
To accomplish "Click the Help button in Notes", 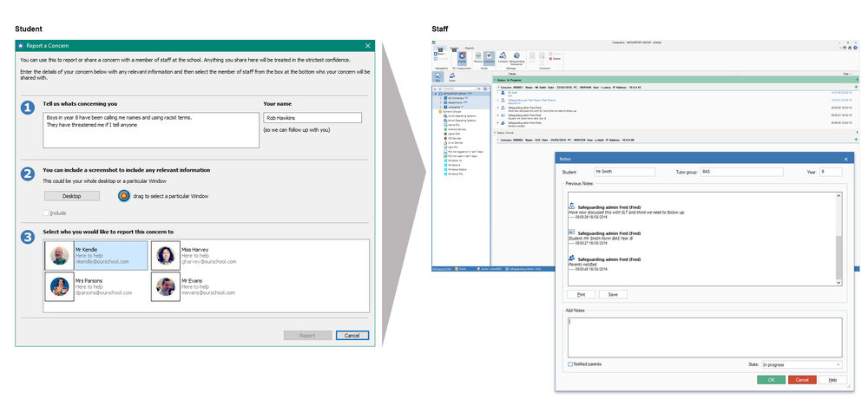I will click(x=833, y=380).
